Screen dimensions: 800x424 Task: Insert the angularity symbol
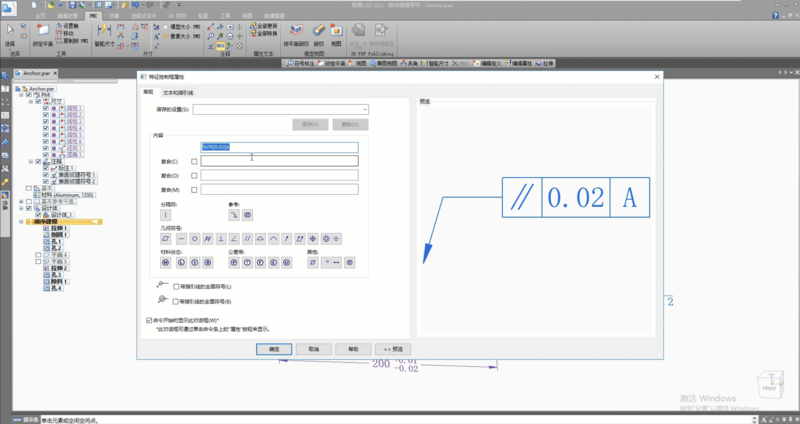click(233, 238)
